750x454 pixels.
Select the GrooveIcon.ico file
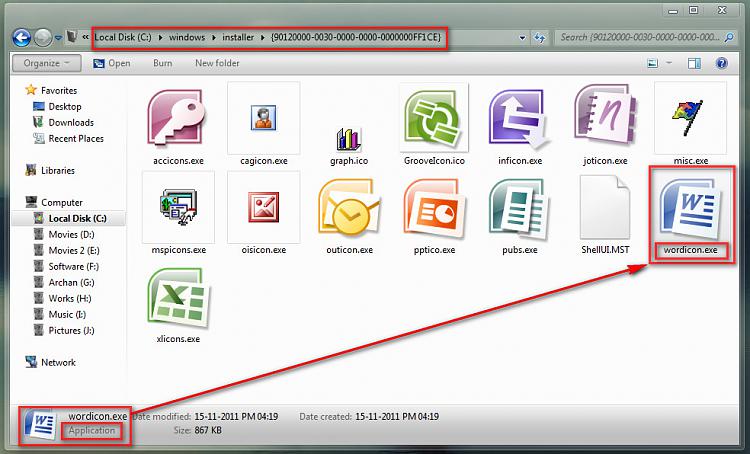coord(434,118)
